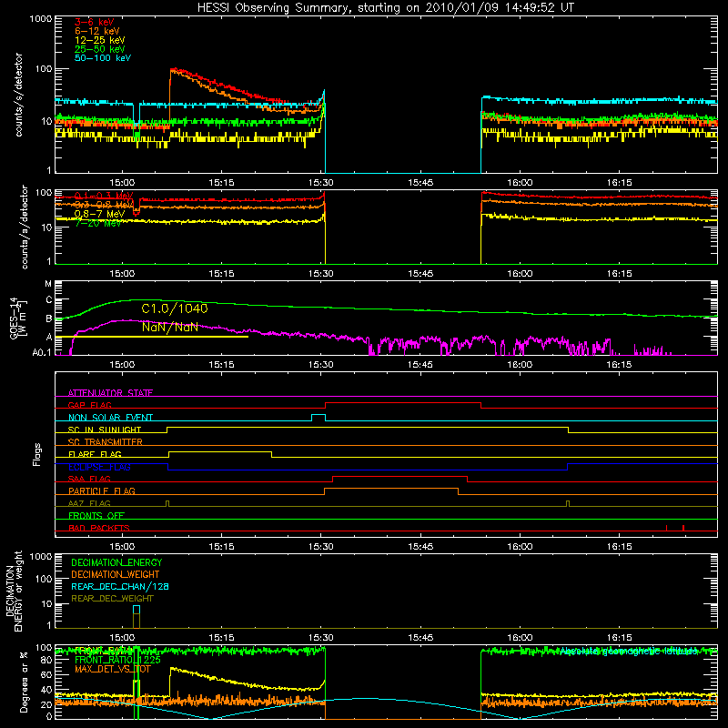Click the 'FRONT_RATIO_1225' legend label
Screen dimensions: 728x728
(x=117, y=660)
